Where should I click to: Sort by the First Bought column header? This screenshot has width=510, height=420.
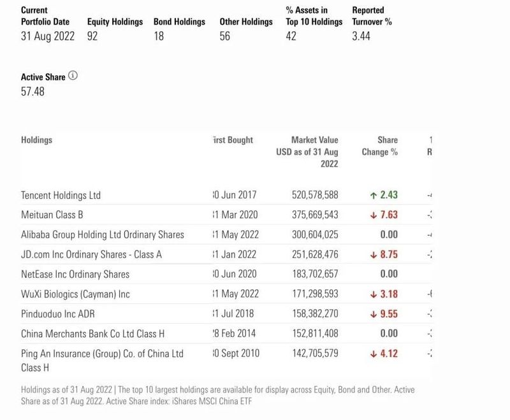click(232, 140)
